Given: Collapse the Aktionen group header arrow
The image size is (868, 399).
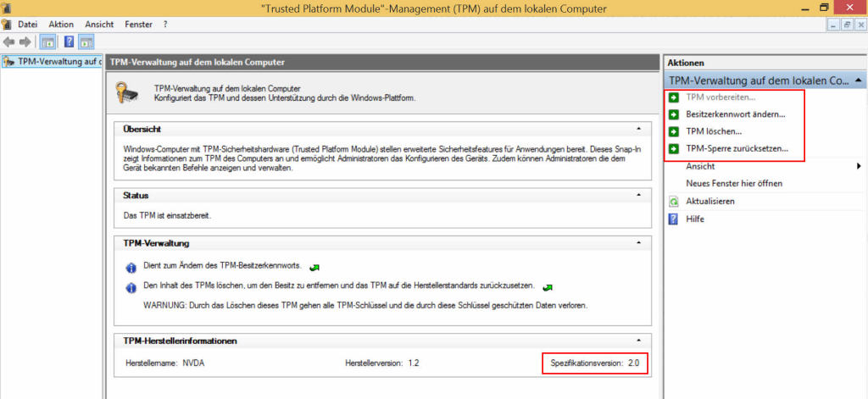Looking at the screenshot, I should click(x=860, y=80).
